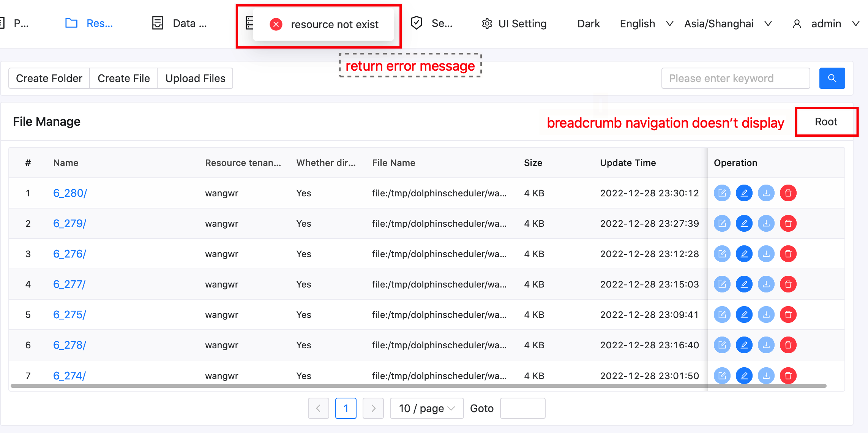
Task: Click the Create Folder button
Action: pos(49,78)
